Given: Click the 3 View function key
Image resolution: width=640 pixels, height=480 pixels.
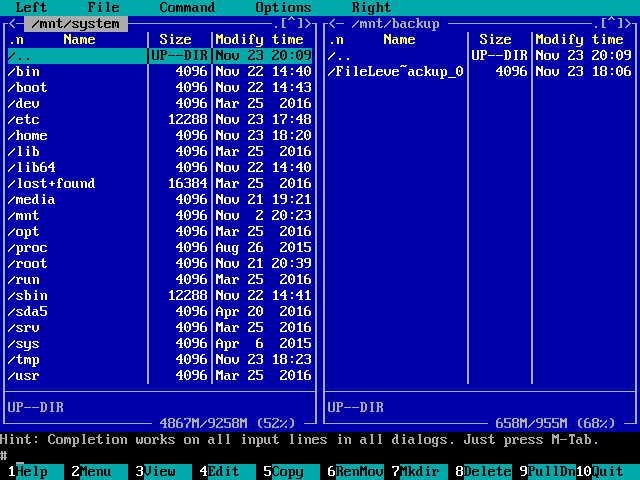Looking at the screenshot, I should (160, 471).
